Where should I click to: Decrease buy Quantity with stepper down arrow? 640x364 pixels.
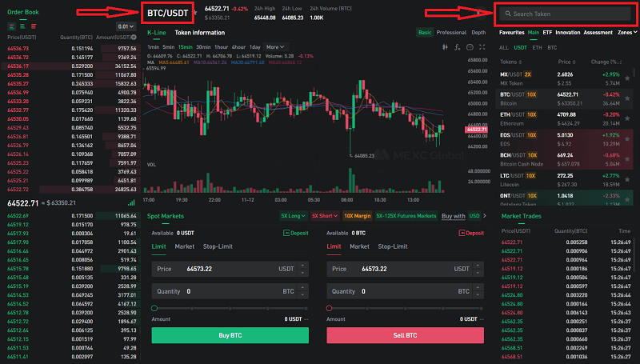[x=302, y=295]
